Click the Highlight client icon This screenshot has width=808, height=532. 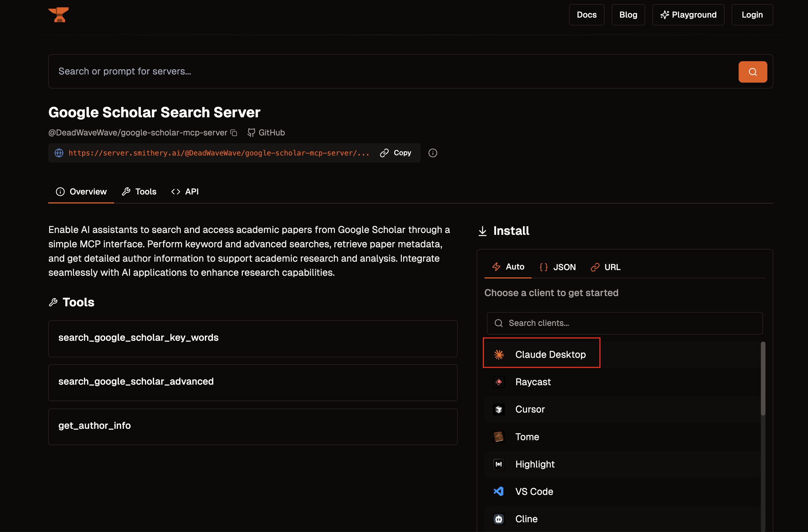498,464
